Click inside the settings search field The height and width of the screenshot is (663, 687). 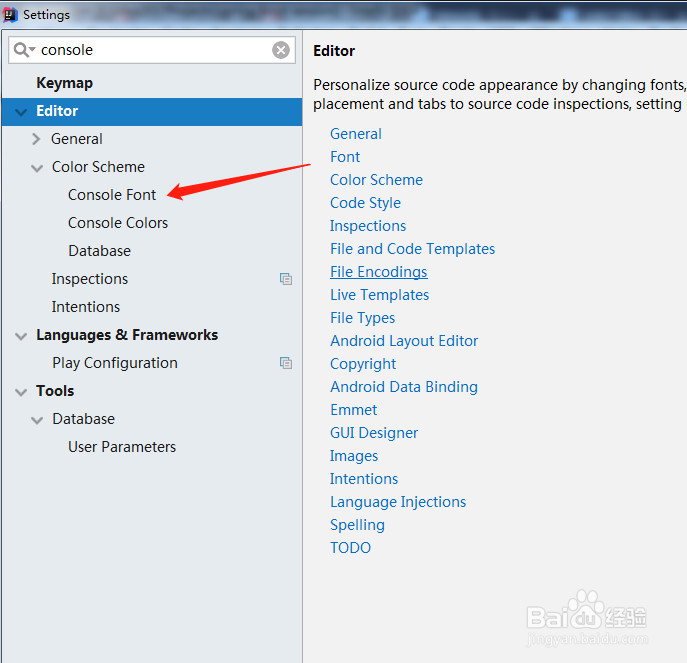[x=152, y=50]
